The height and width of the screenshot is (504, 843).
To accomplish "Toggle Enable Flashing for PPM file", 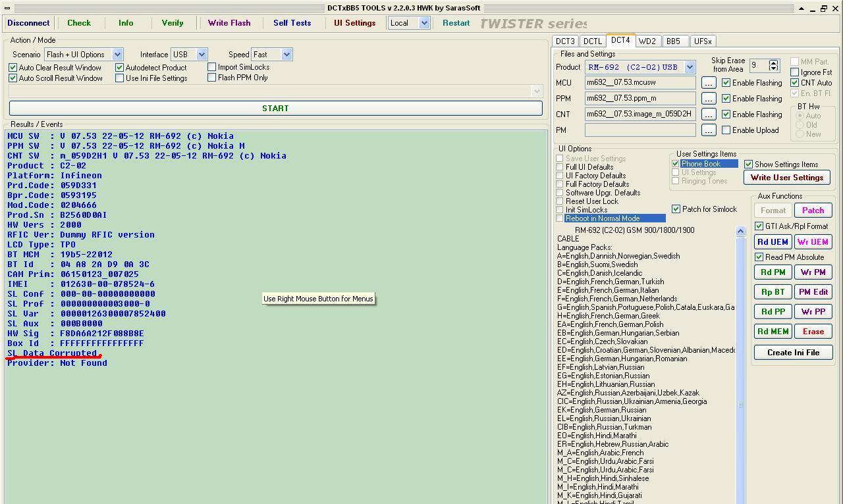I will 726,99.
